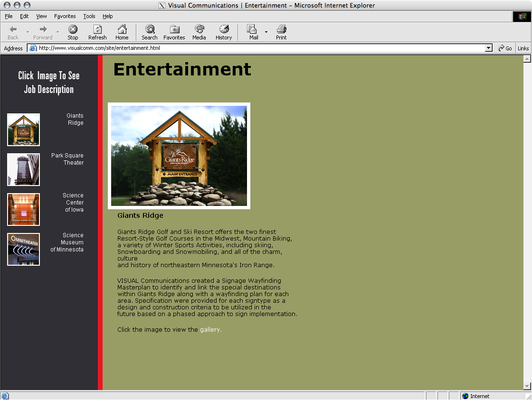Click the page icon in the address bar
532x400 pixels.
tap(33, 48)
